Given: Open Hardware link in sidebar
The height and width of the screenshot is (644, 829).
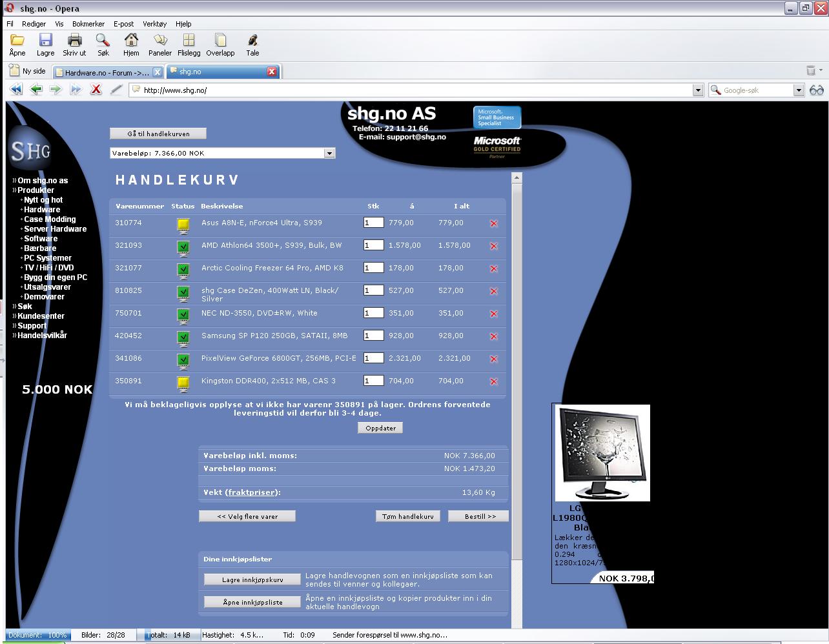Looking at the screenshot, I should coord(42,210).
